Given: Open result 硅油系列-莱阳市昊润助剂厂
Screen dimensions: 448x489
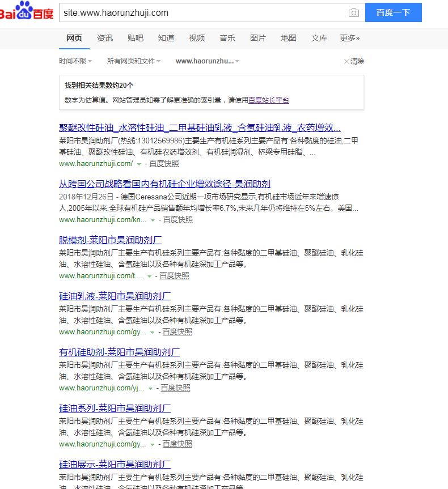Looking at the screenshot, I should (x=115, y=409).
